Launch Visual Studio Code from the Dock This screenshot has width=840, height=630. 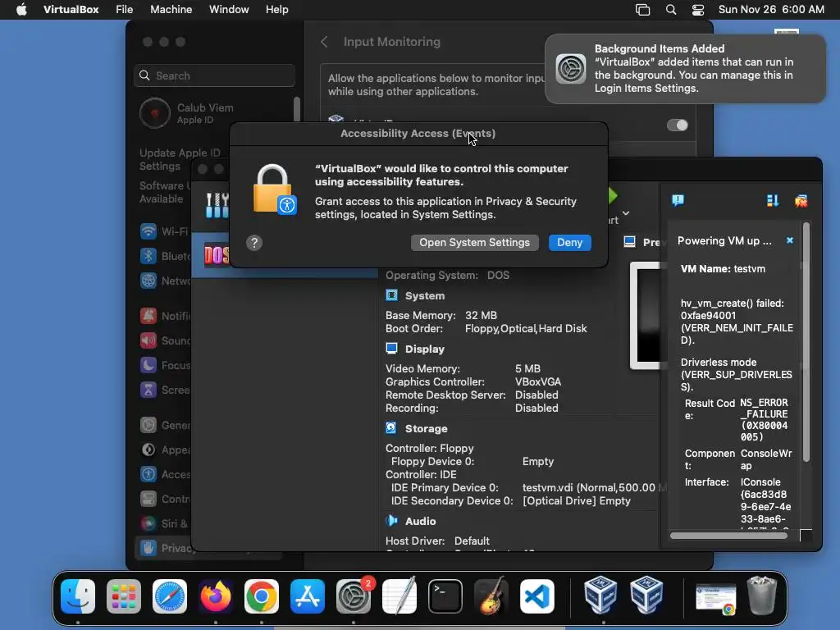(x=537, y=596)
